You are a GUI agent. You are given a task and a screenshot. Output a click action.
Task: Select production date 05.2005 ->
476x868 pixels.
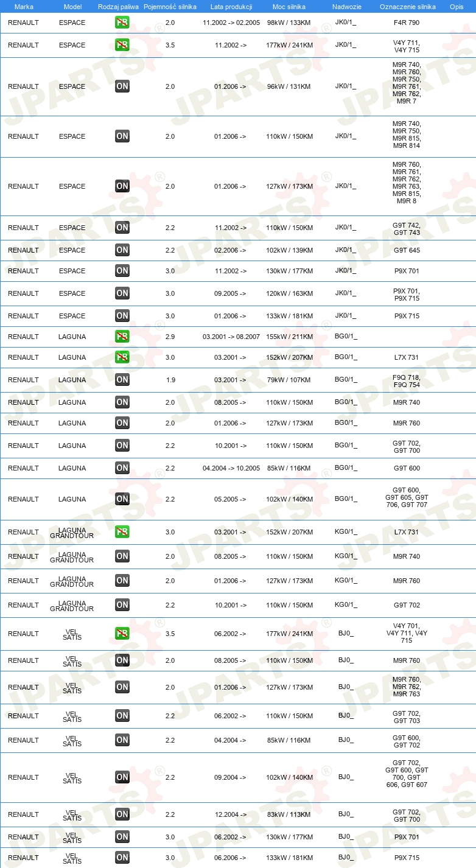(x=230, y=499)
